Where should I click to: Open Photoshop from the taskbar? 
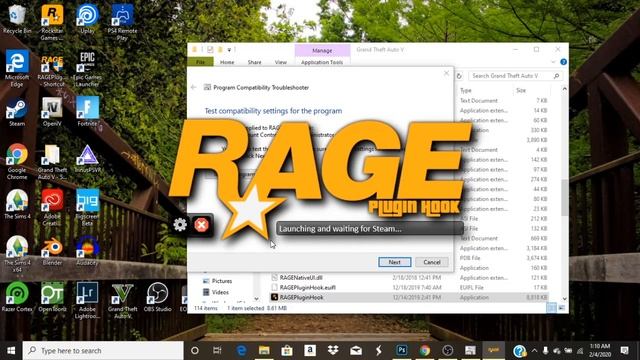point(402,350)
